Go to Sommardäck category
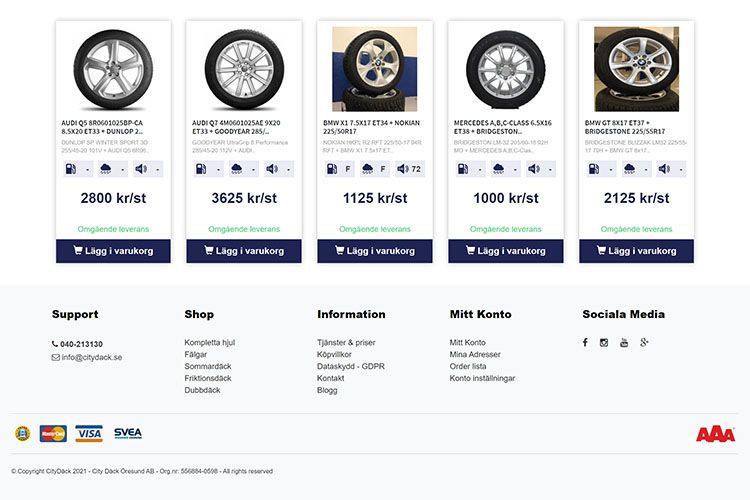Screen dimensions: 750x500 coord(208,367)
